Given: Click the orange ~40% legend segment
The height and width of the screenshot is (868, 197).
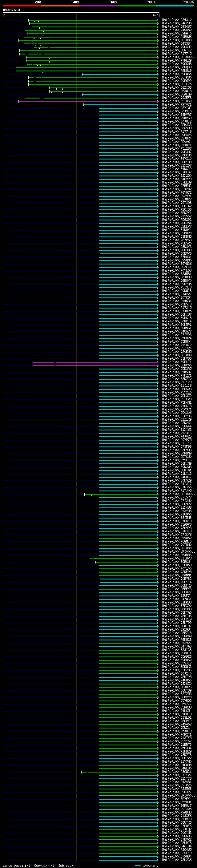Looking at the screenshot, I should (x=60, y=6).
